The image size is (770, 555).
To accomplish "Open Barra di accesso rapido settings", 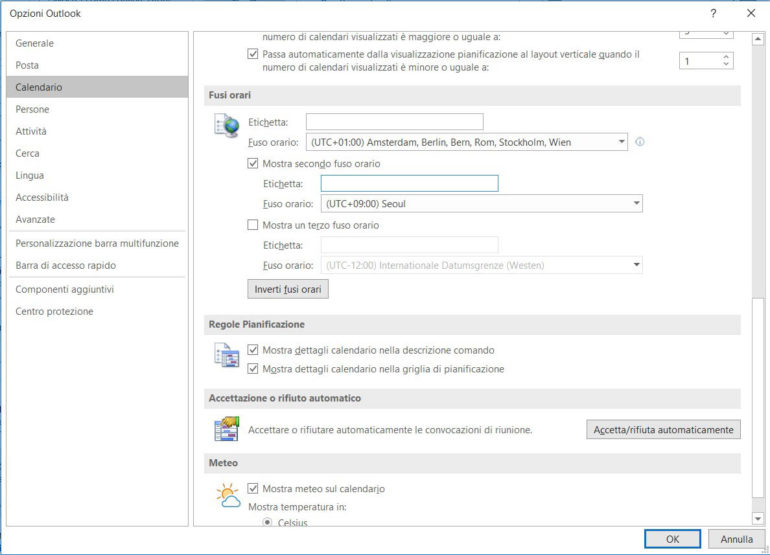I will point(97,265).
